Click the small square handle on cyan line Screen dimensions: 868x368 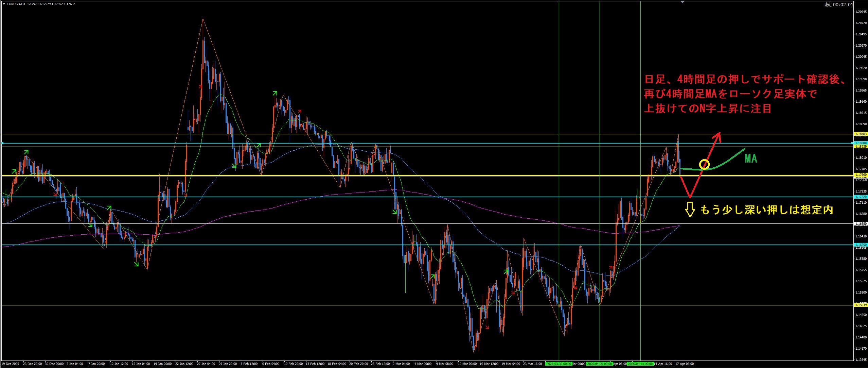click(2, 143)
